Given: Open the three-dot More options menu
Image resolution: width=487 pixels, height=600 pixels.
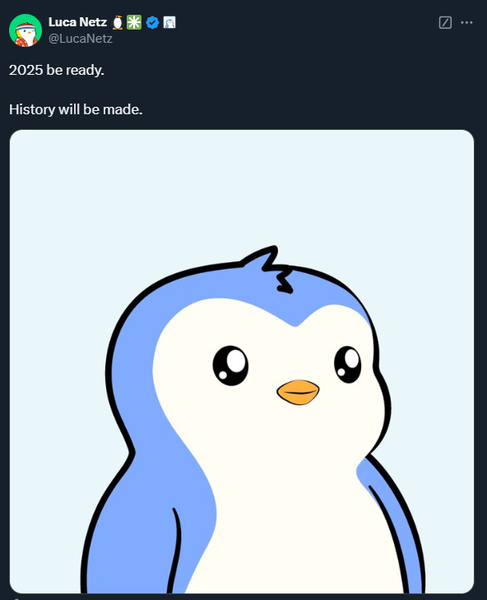Looking at the screenshot, I should click(467, 23).
